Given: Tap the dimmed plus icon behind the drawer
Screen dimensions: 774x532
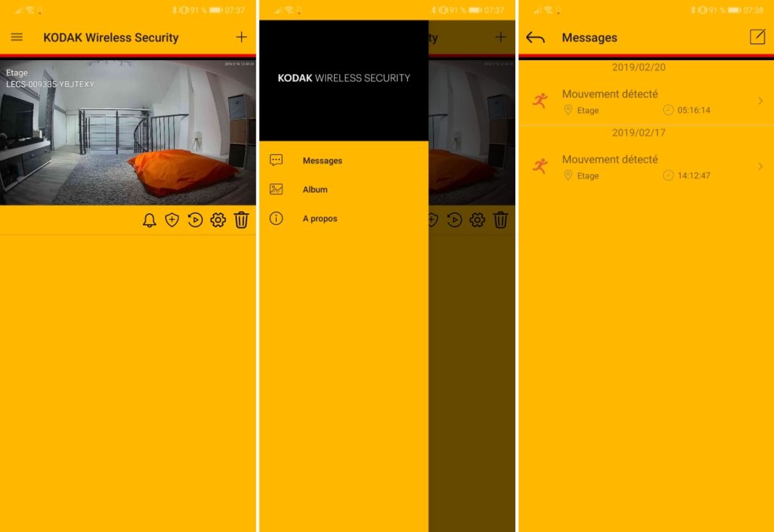Looking at the screenshot, I should (501, 37).
